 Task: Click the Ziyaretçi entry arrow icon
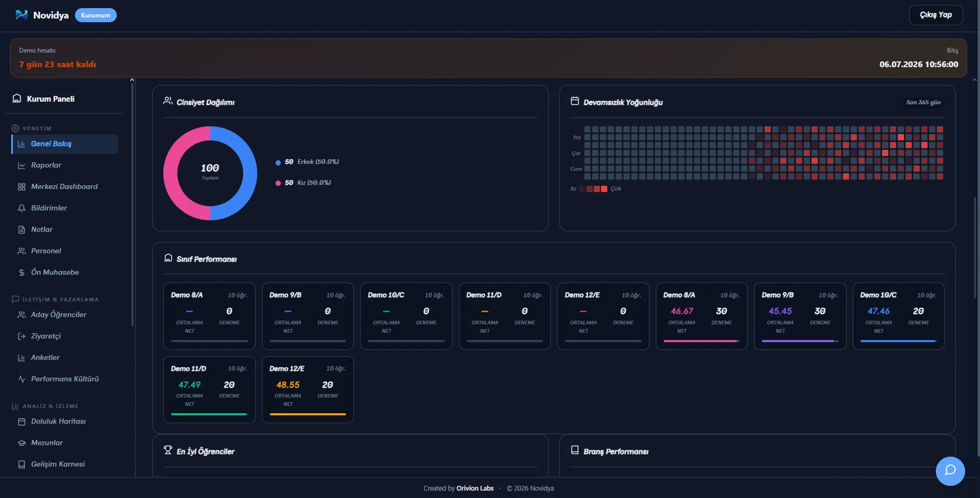tap(21, 336)
